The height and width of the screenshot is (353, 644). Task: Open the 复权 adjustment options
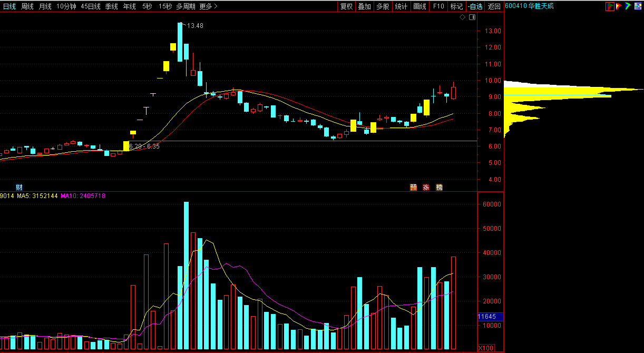pyautogui.click(x=346, y=6)
